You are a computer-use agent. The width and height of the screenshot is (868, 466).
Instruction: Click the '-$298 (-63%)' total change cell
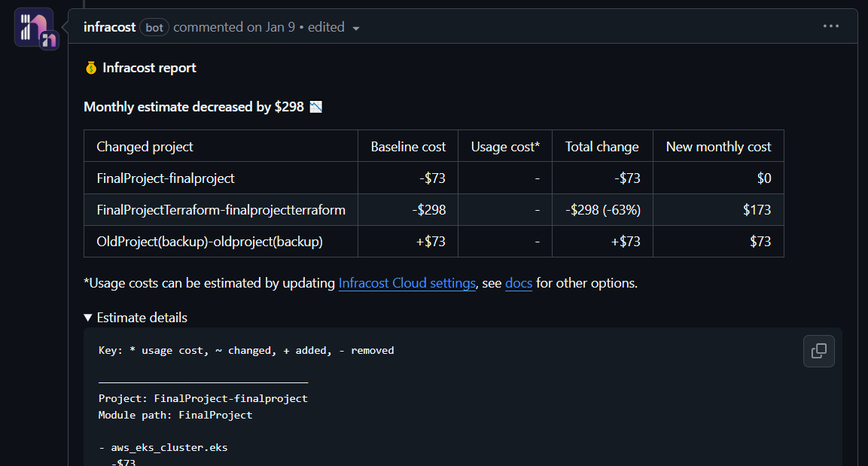click(x=602, y=210)
